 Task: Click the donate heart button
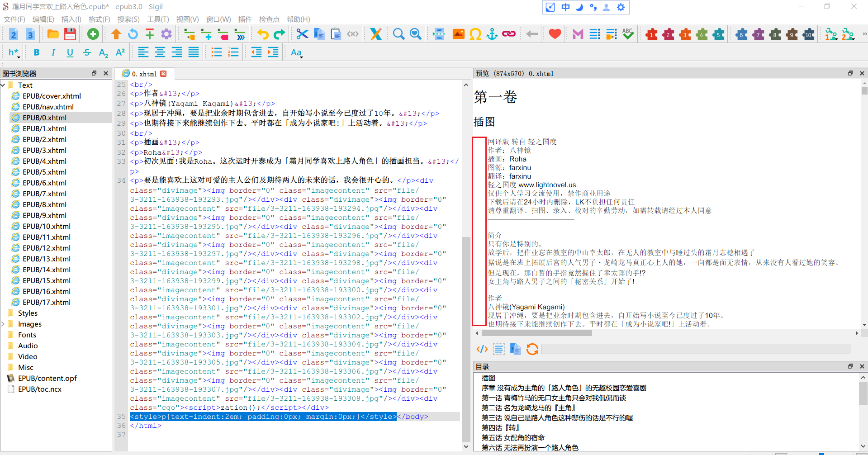554,33
